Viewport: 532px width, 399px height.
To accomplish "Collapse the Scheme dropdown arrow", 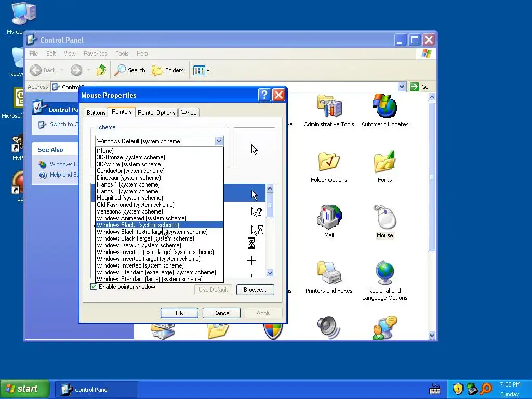I will coord(219,141).
